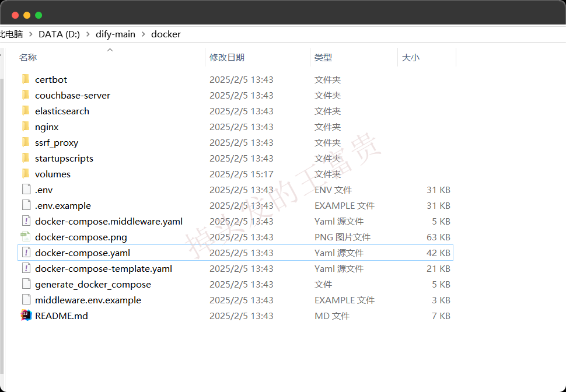566x392 pixels.
Task: Select the volumes folder name
Action: pyautogui.click(x=53, y=174)
